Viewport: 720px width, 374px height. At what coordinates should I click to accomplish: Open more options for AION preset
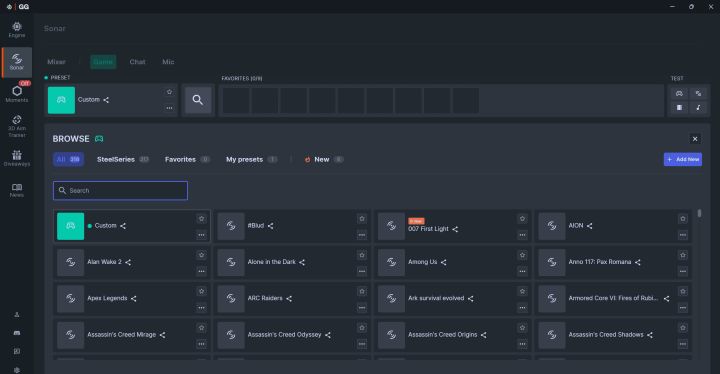point(683,235)
